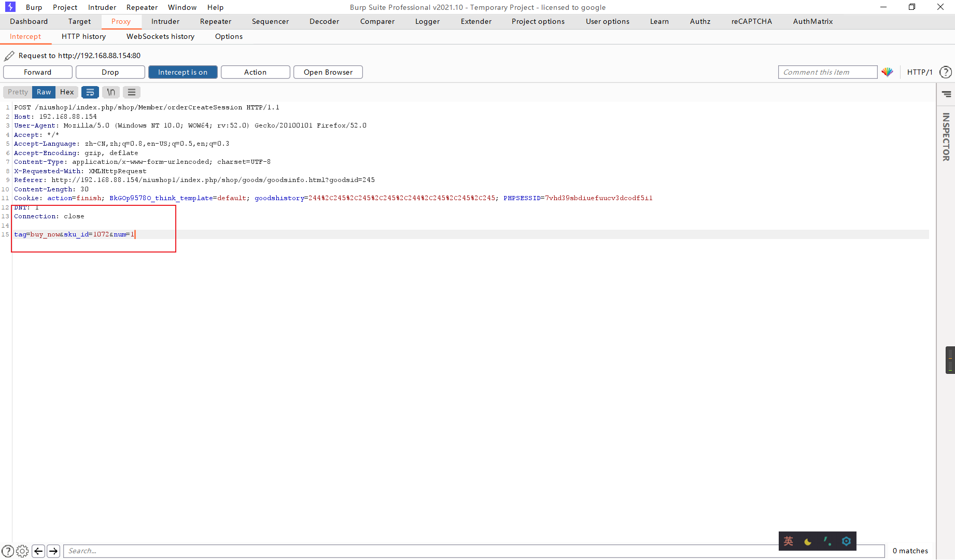Toggle showing non-printable characters (\n)
This screenshot has height=560, width=955.
coord(111,92)
